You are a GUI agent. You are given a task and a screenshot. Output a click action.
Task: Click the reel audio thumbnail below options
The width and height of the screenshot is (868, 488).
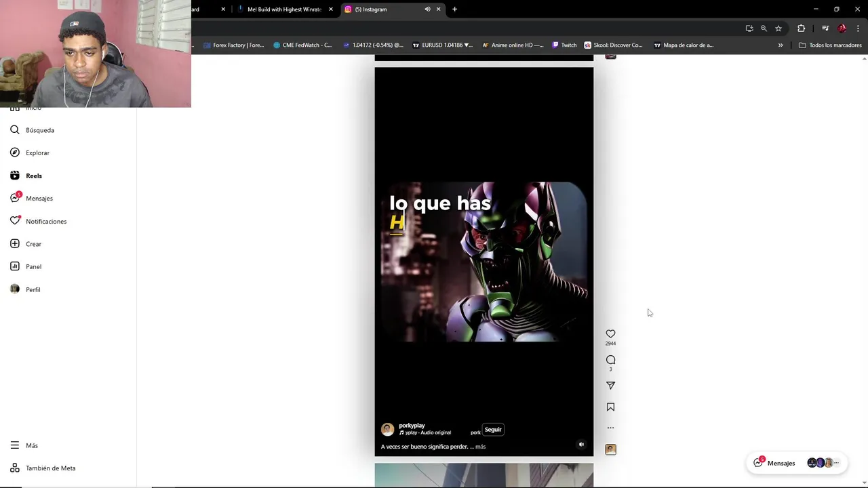[x=610, y=449]
